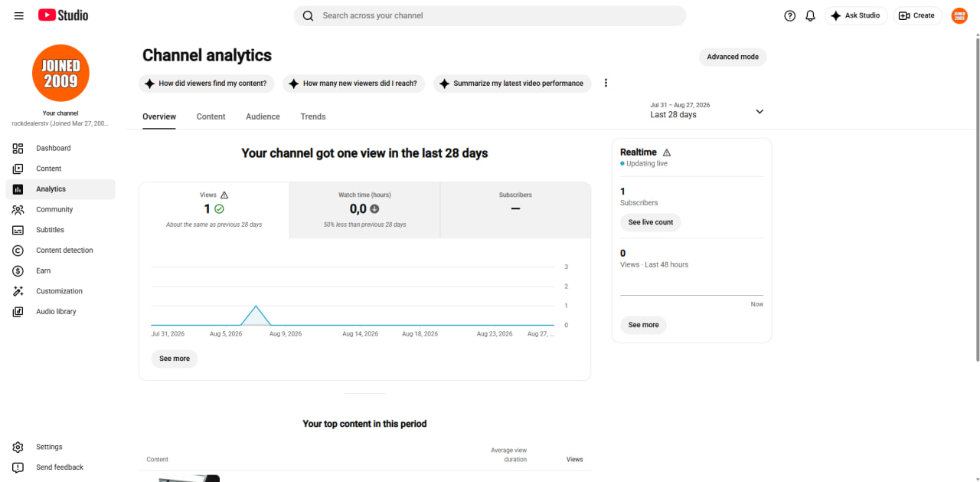Select the Watch time (hours) card
Image resolution: width=980 pixels, height=482 pixels.
tap(365, 210)
